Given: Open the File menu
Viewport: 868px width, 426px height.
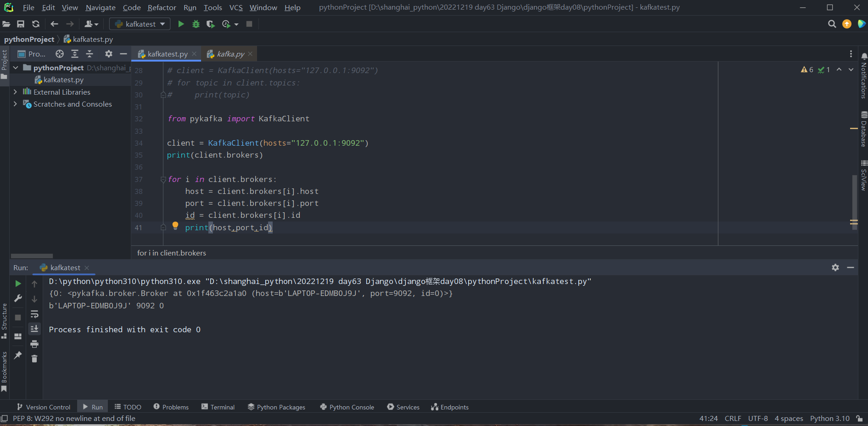Looking at the screenshot, I should click(x=28, y=7).
